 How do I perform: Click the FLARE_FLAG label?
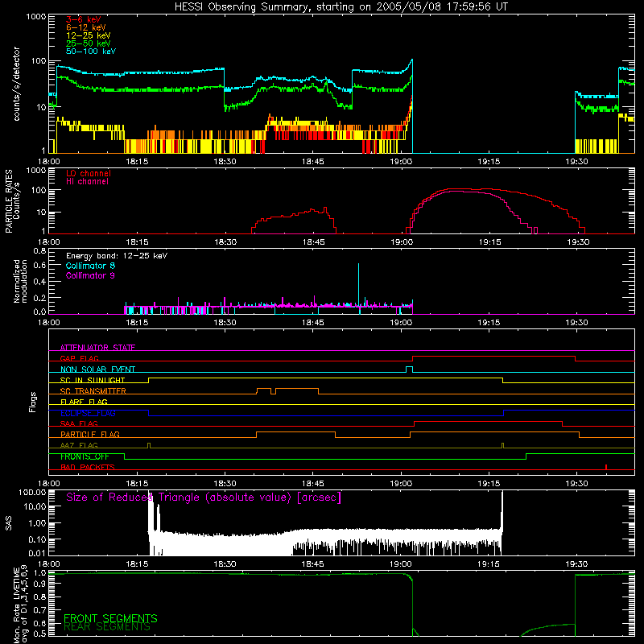(x=84, y=402)
